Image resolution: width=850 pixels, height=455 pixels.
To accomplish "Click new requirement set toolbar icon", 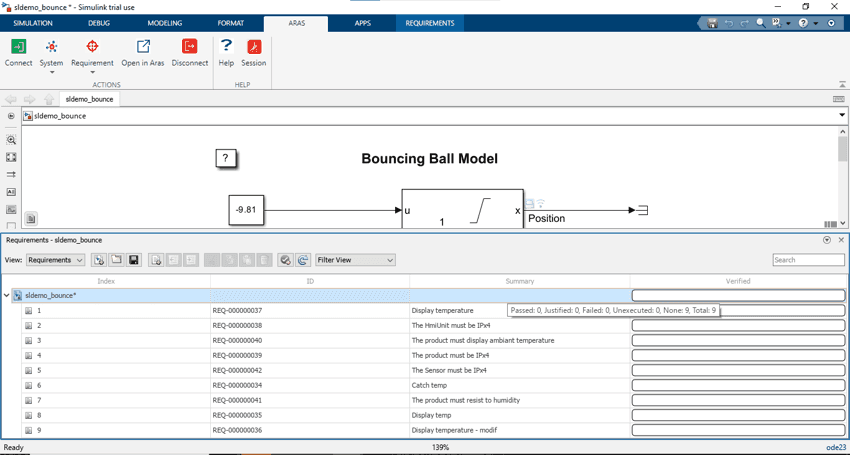I will (99, 260).
